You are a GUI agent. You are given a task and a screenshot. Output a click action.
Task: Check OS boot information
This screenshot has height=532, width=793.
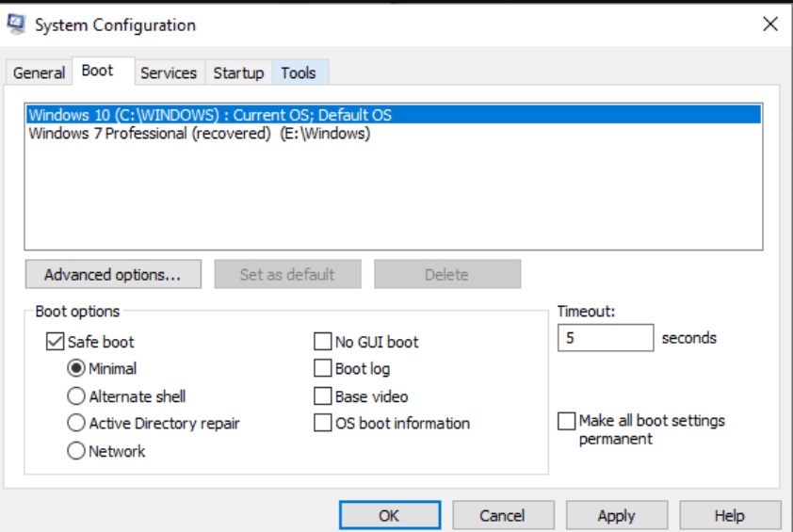pyautogui.click(x=323, y=424)
